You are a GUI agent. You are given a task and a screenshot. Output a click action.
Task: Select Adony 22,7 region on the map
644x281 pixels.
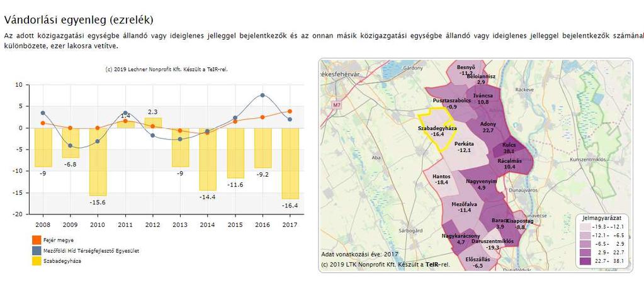pyautogui.click(x=488, y=127)
